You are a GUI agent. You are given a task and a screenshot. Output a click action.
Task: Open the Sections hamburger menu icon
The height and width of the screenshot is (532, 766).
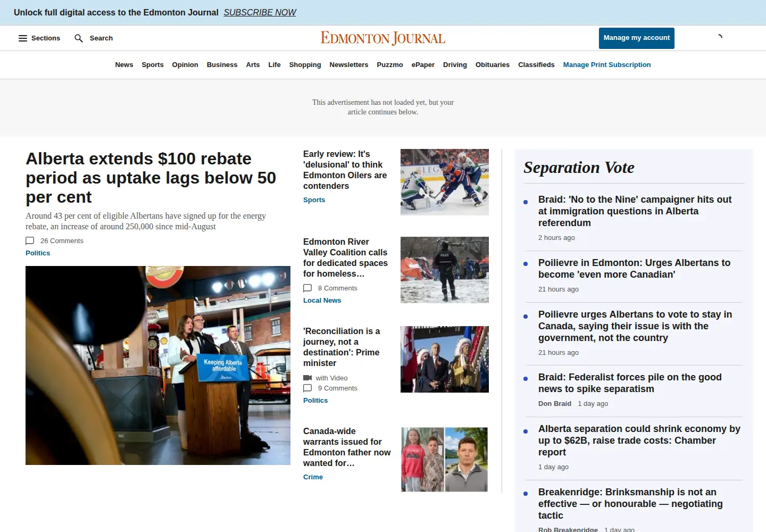pyautogui.click(x=23, y=38)
